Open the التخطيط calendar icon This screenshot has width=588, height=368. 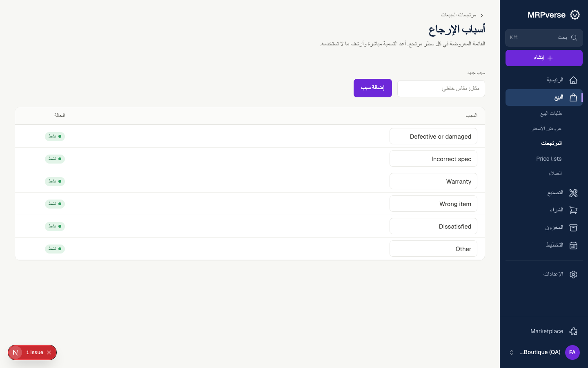(x=573, y=245)
